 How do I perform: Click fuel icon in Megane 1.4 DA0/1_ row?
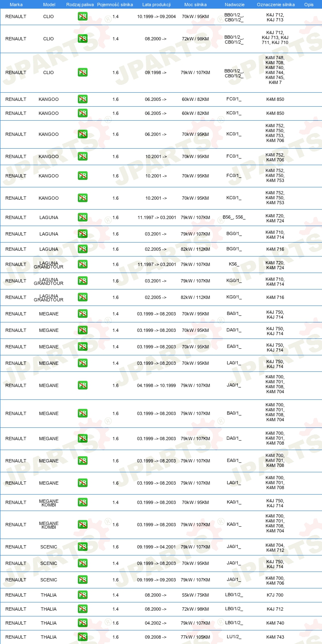point(82,330)
